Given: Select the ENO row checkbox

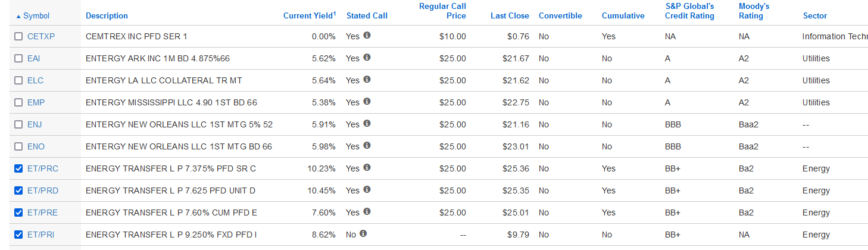Looking at the screenshot, I should pos(18,147).
